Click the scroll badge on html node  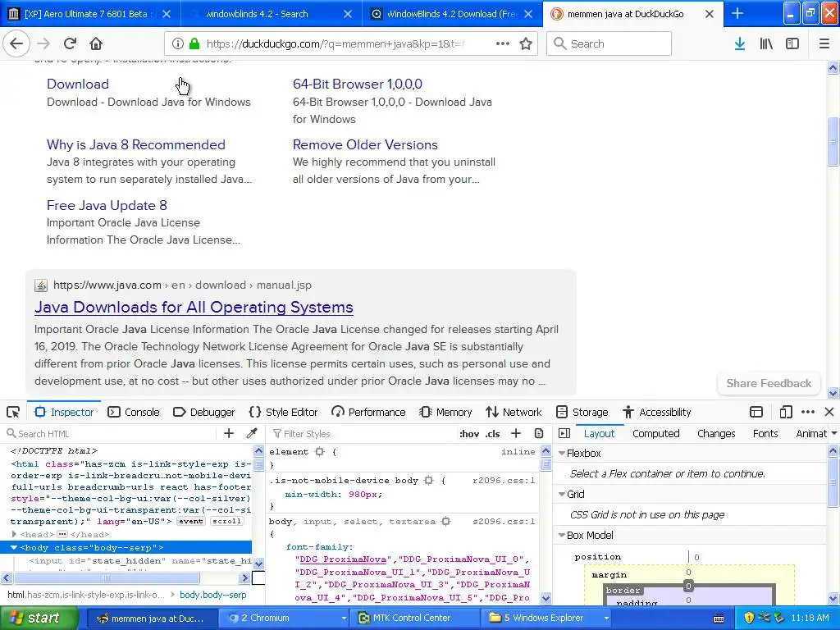click(x=226, y=521)
